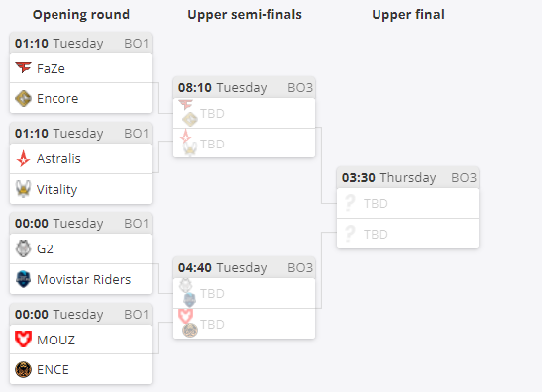Click the Astralis team name
Image resolution: width=542 pixels, height=392 pixels.
pyautogui.click(x=58, y=158)
